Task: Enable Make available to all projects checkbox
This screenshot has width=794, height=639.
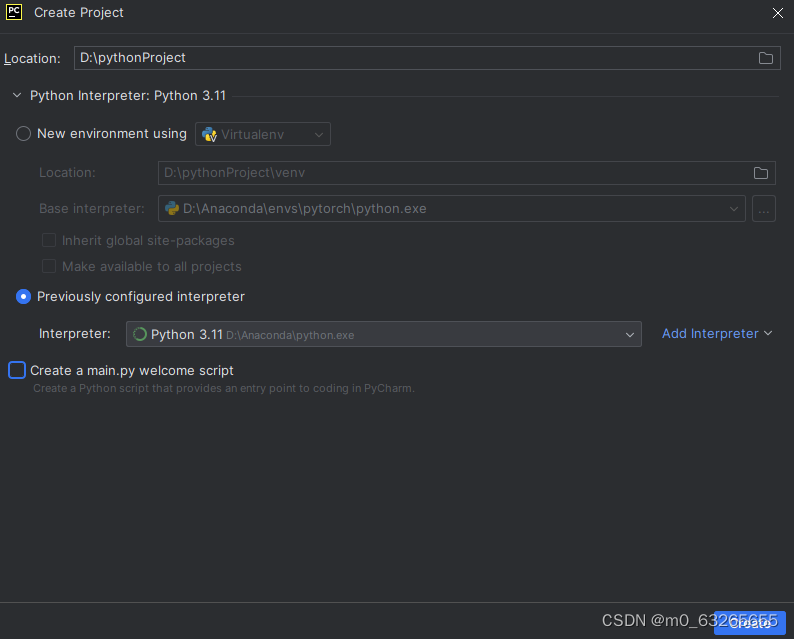Action: 49,266
